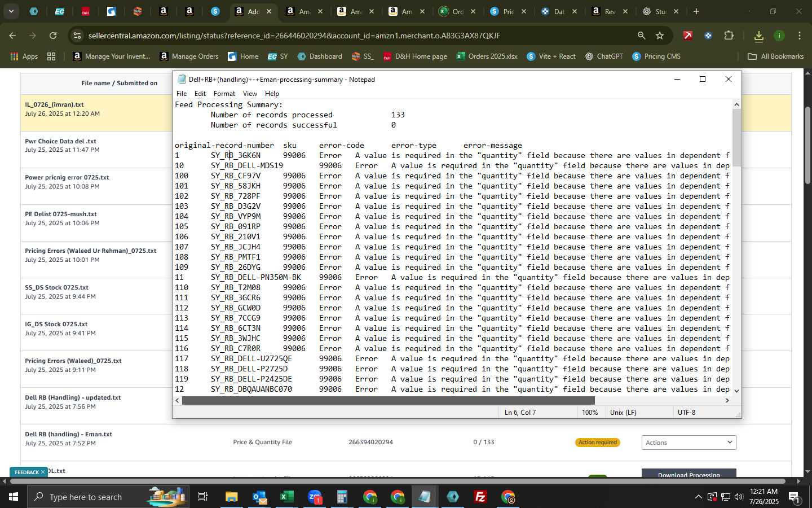Image resolution: width=812 pixels, height=508 pixels.
Task: Open Excel from the taskbar
Action: pos(287,497)
